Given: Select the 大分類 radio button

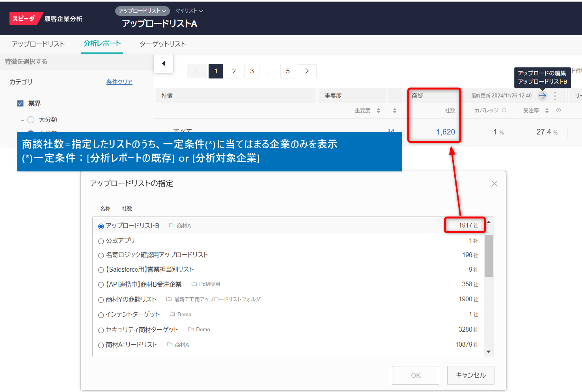Looking at the screenshot, I should (31, 119).
